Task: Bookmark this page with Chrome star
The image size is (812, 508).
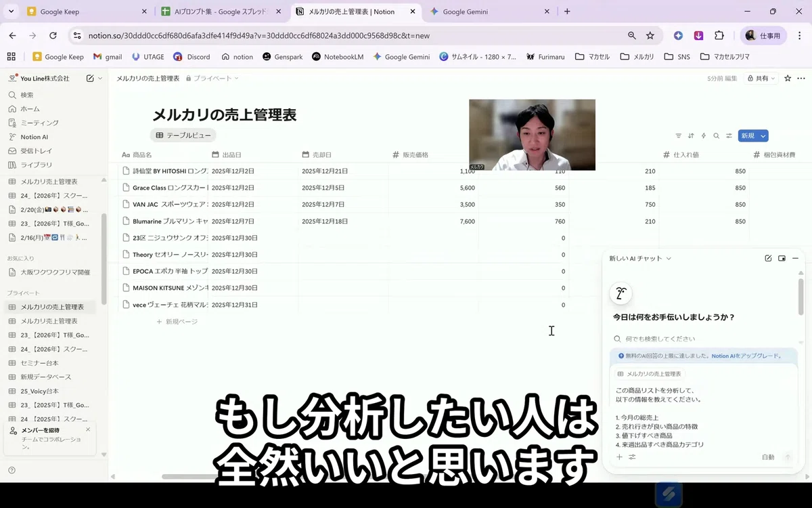Action: (x=650, y=35)
